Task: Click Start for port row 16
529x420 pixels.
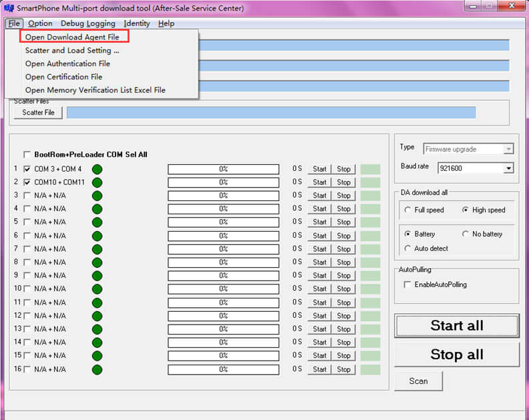Action: click(319, 369)
